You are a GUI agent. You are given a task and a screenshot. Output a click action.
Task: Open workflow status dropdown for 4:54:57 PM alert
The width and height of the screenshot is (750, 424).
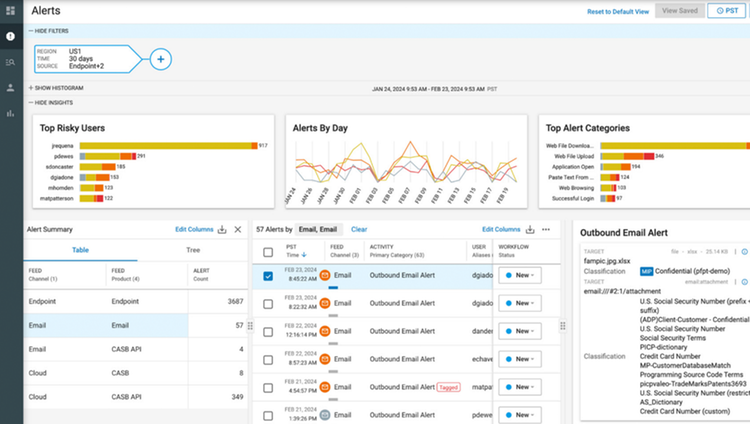pyautogui.click(x=520, y=387)
